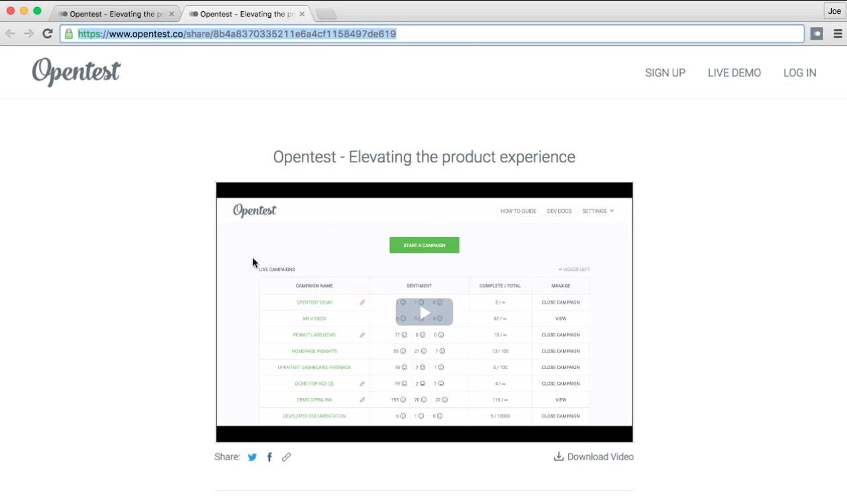Click the 'Opentest - Elevating the product experience' heading
Viewport: 847px width, 504px height.
[x=424, y=157]
